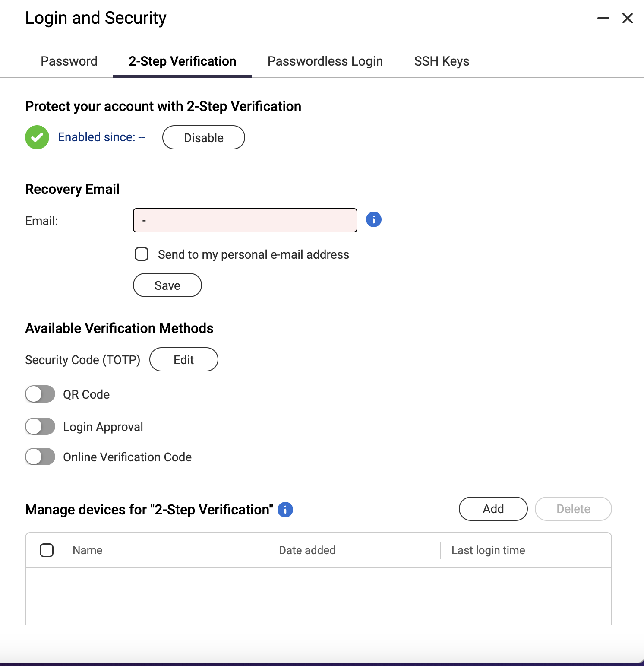This screenshot has height=666, width=644.
Task: Check Send to my personal e-mail address
Action: tap(142, 254)
